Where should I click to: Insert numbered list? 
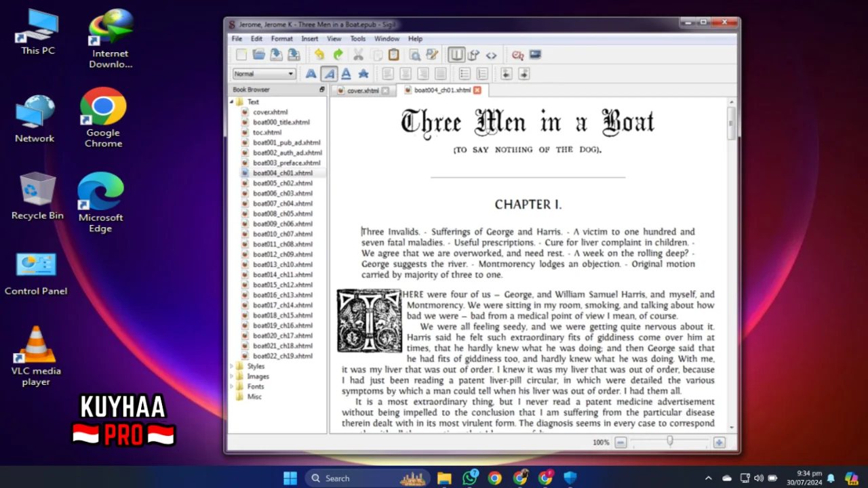coord(482,74)
